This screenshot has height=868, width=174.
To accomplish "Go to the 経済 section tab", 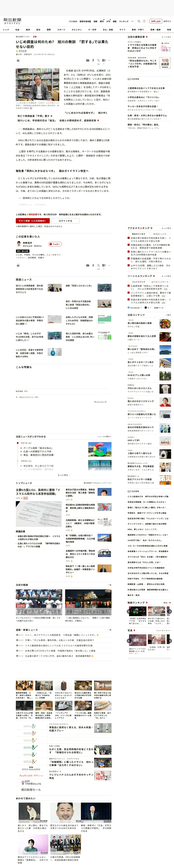I will tap(28, 30).
